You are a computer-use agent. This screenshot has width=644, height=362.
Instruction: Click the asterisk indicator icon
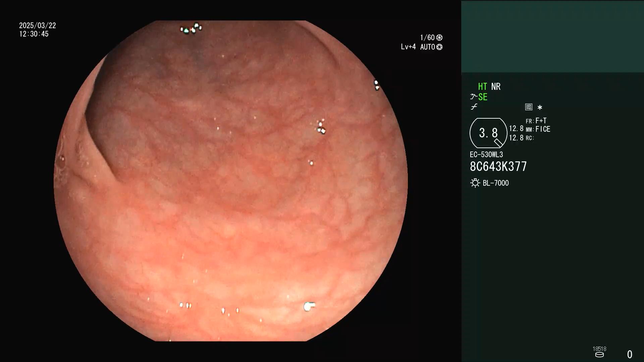click(x=540, y=108)
